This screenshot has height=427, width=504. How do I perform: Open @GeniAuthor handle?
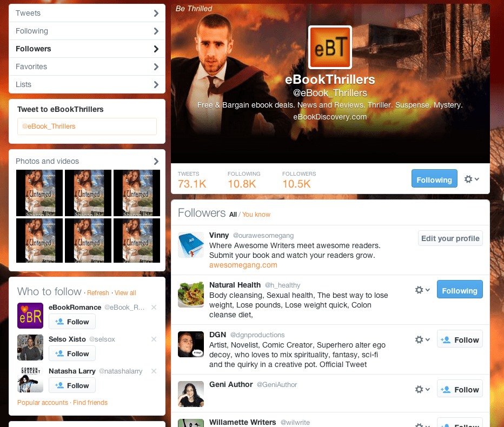click(277, 385)
